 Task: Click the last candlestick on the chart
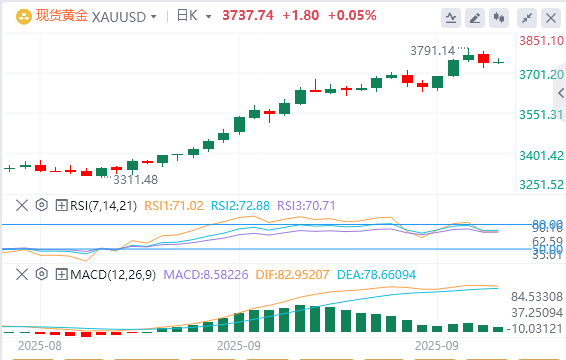coord(498,62)
